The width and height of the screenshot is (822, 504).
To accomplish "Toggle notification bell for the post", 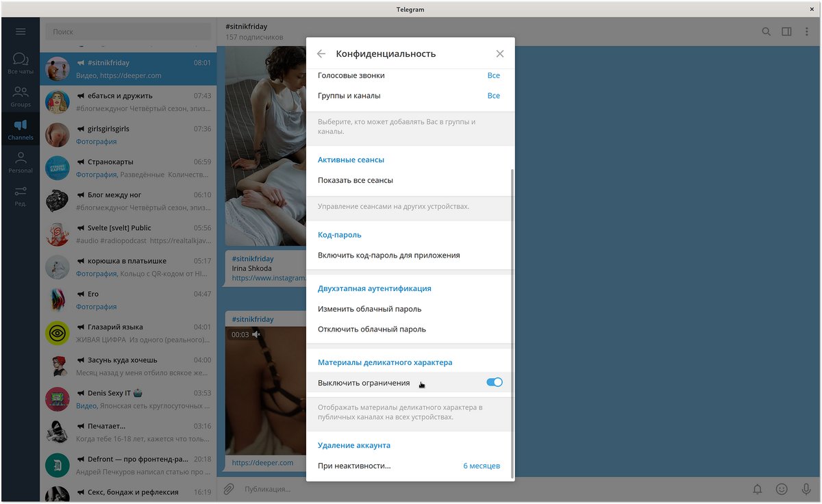I will point(758,489).
